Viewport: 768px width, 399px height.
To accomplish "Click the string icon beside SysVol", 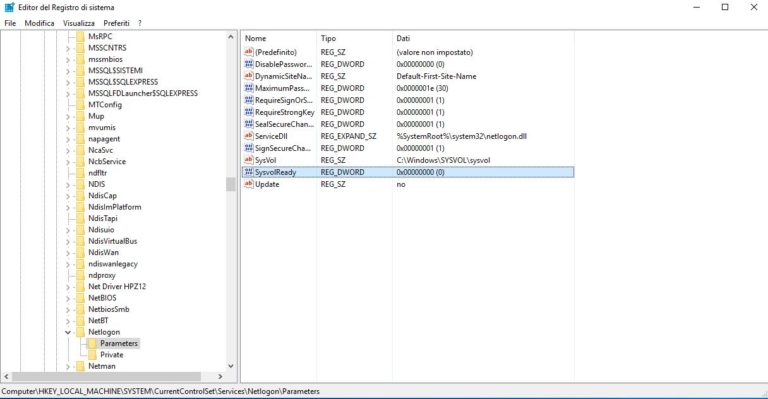I will 248,160.
